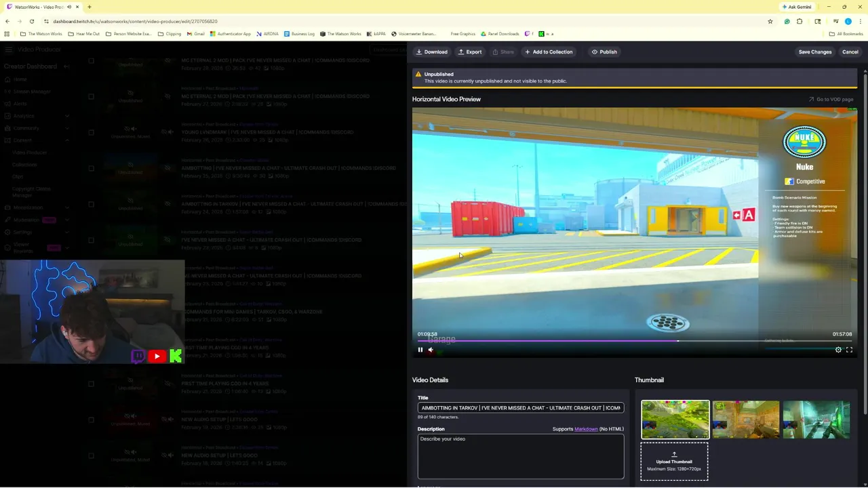Go to Home in Creator Dashboard
The width and height of the screenshot is (868, 488).
click(x=20, y=79)
